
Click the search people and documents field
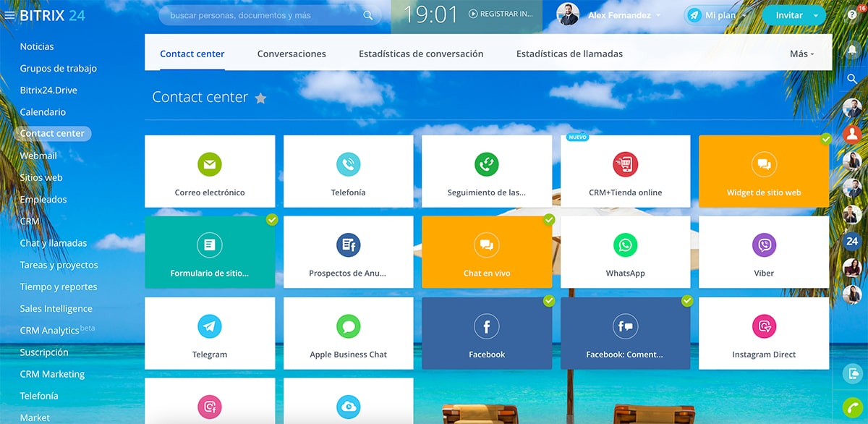pyautogui.click(x=264, y=15)
